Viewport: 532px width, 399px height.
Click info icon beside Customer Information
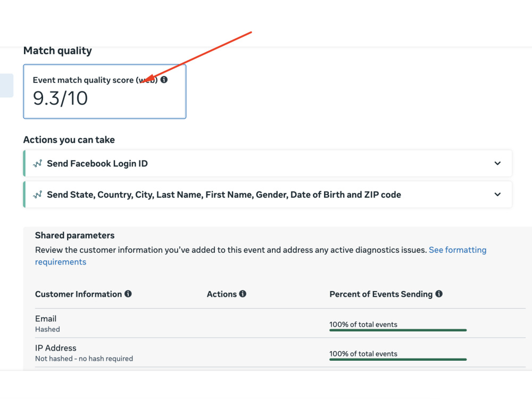pyautogui.click(x=128, y=294)
